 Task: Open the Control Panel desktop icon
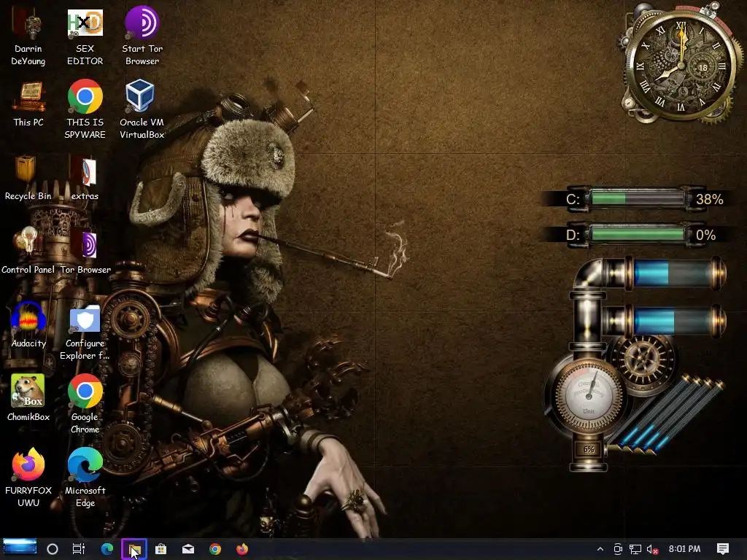(x=28, y=251)
